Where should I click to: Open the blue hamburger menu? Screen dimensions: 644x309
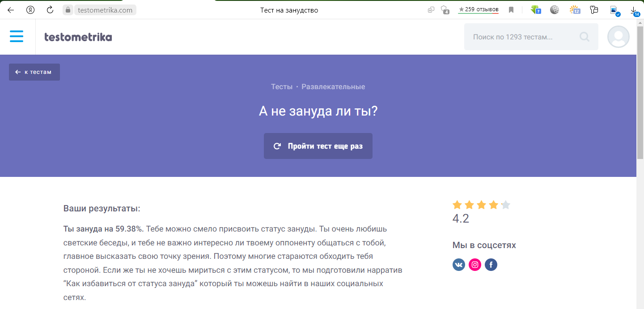click(x=17, y=36)
